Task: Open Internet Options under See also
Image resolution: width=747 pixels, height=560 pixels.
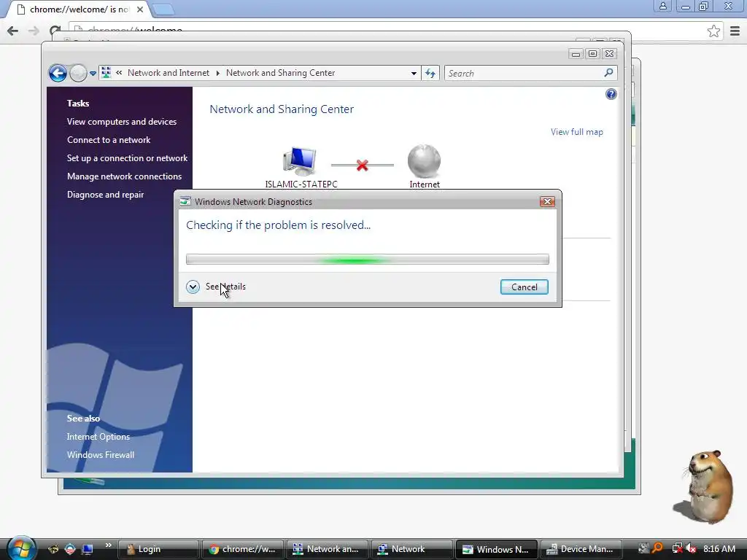Action: (x=98, y=437)
